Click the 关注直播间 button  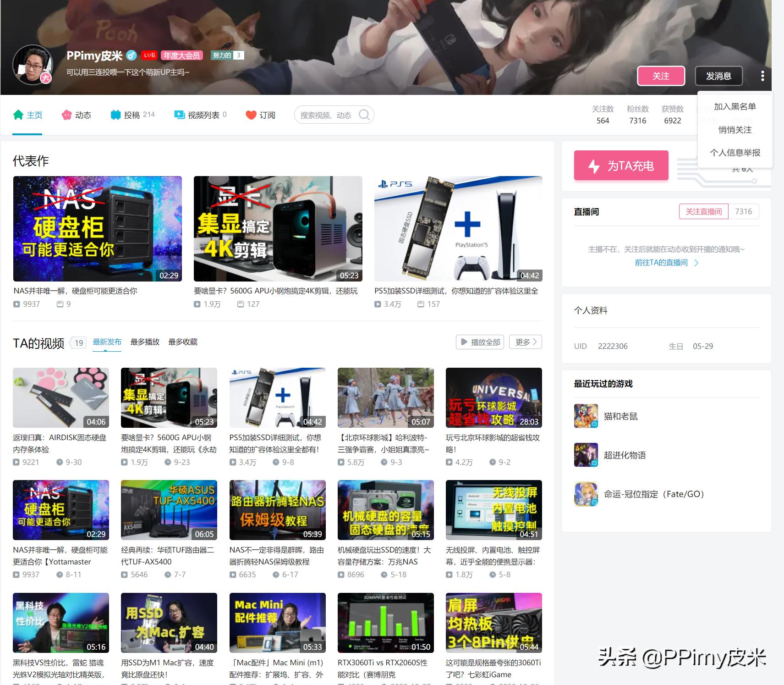[x=703, y=211]
